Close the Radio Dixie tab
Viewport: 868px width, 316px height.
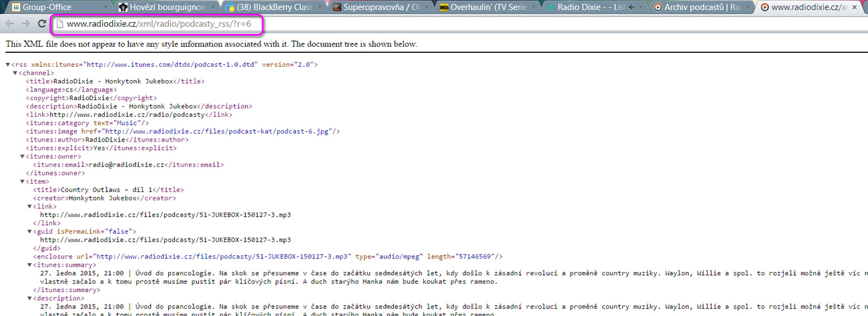pyautogui.click(x=641, y=7)
